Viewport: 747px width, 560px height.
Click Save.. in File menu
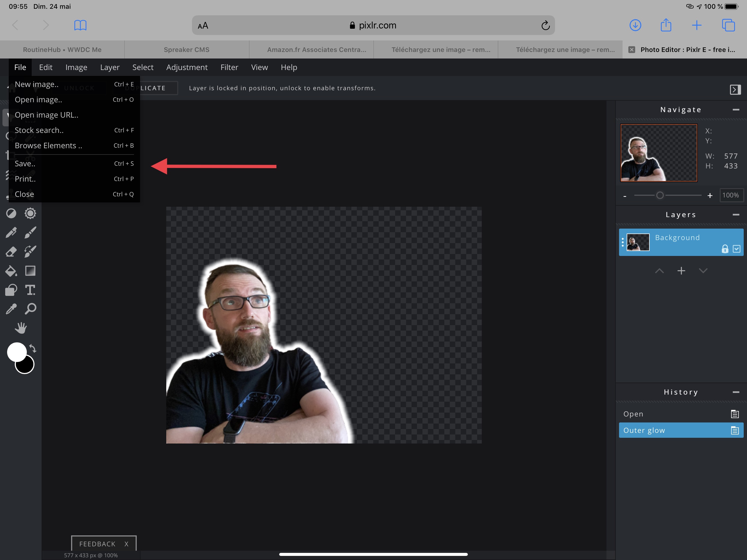click(25, 164)
